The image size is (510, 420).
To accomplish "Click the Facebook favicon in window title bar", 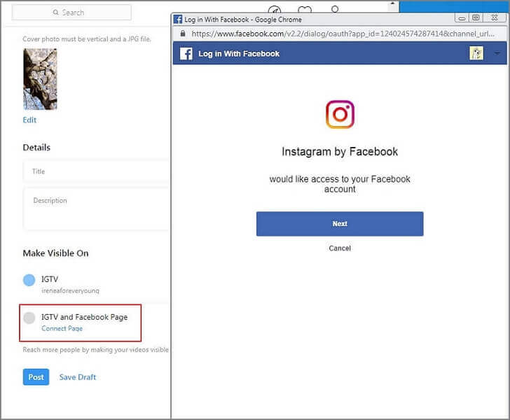I will point(178,19).
